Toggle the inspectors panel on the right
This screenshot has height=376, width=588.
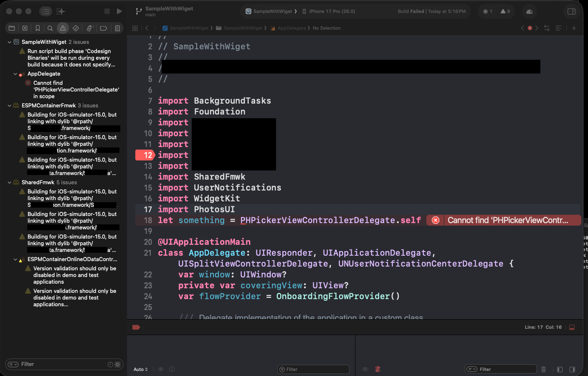[x=572, y=11]
